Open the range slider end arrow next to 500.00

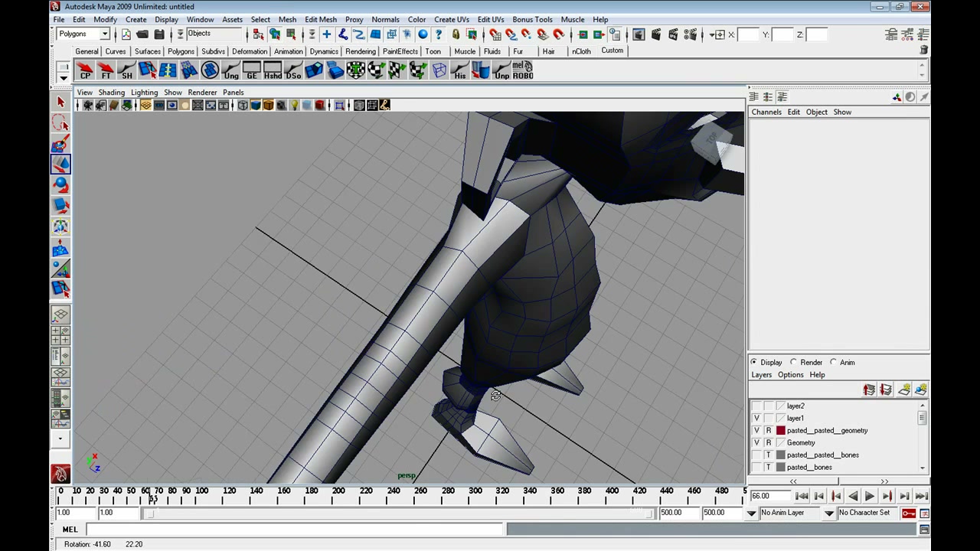[752, 513]
